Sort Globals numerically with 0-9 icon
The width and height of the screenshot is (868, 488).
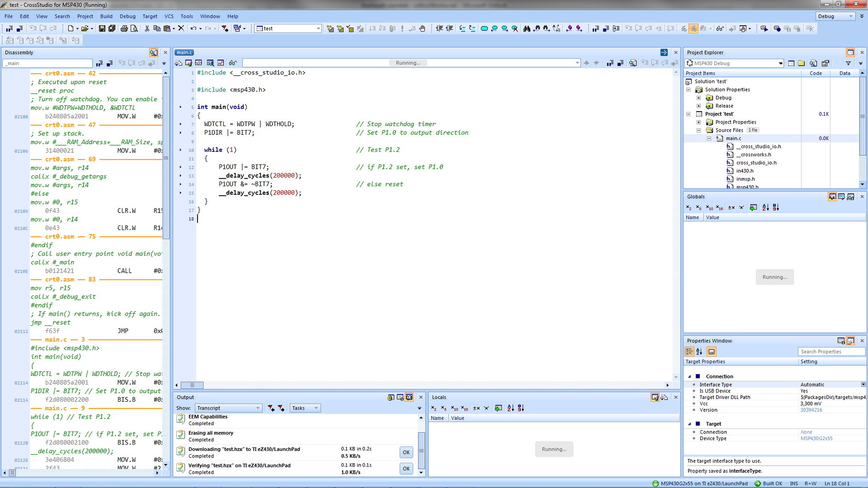[776, 207]
